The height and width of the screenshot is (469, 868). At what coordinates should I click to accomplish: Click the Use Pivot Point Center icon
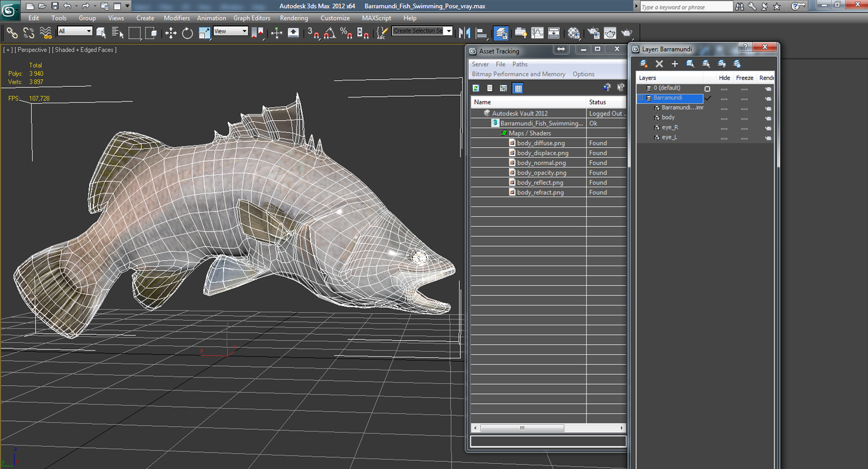[258, 33]
